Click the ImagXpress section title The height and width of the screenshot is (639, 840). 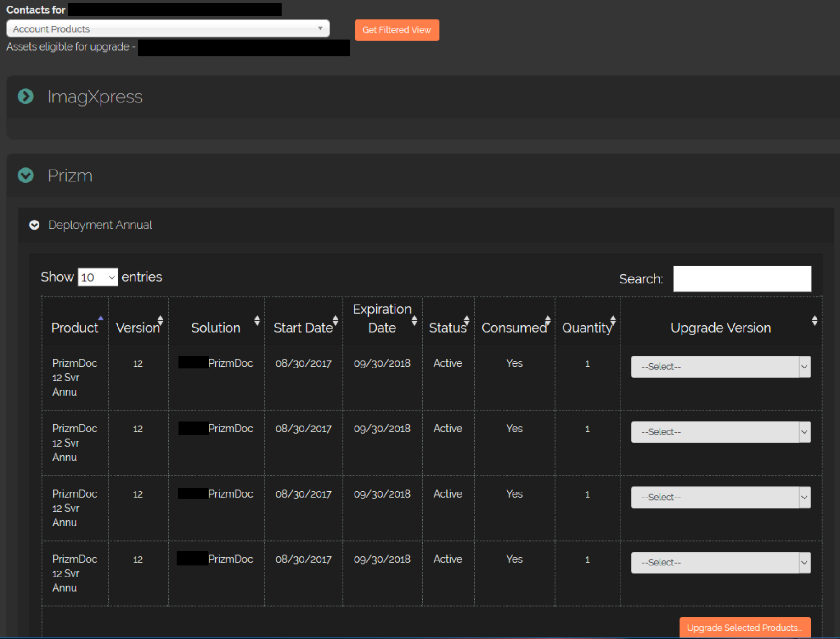(95, 97)
